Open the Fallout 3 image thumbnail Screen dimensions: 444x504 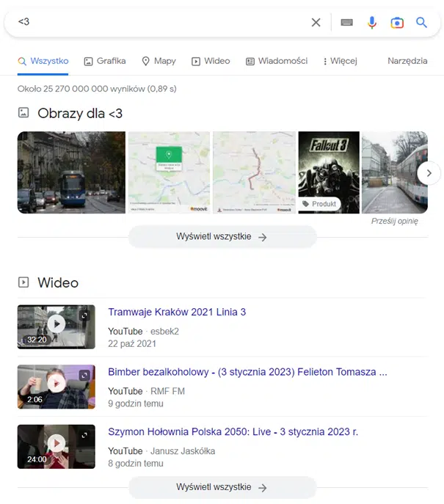[x=328, y=172]
